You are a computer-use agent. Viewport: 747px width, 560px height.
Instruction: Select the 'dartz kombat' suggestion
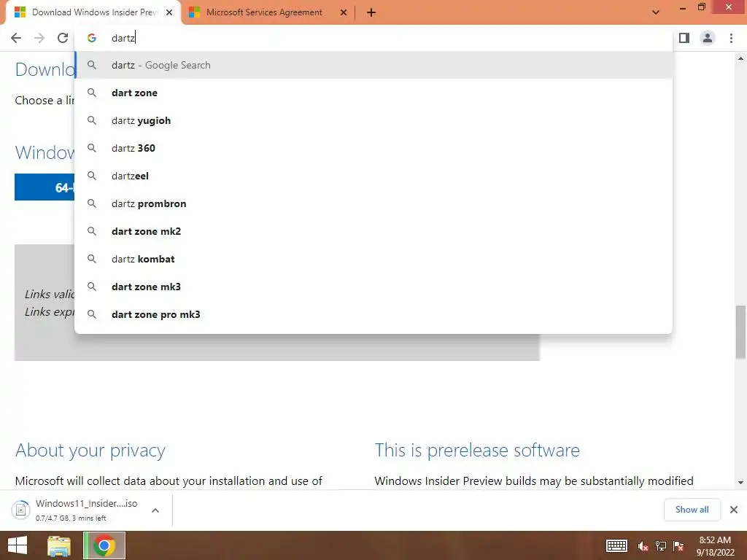click(374, 259)
